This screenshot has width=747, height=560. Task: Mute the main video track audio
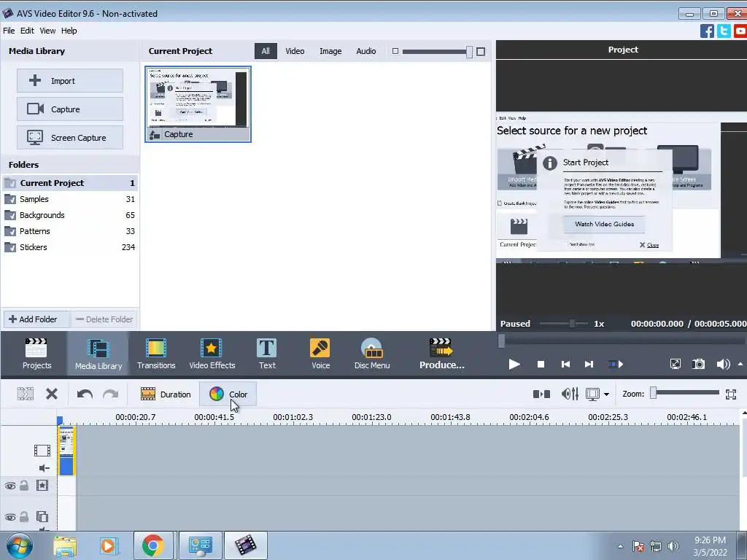(x=44, y=468)
